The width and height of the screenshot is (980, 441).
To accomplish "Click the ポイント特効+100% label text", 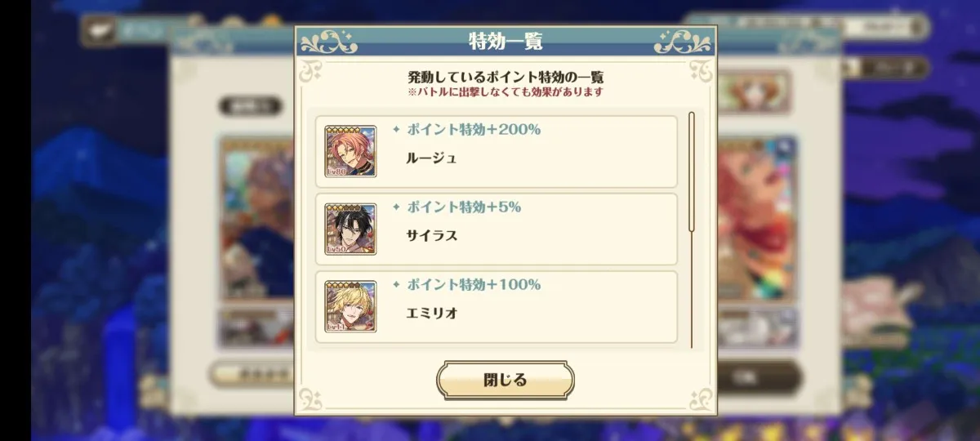I will pyautogui.click(x=474, y=285).
